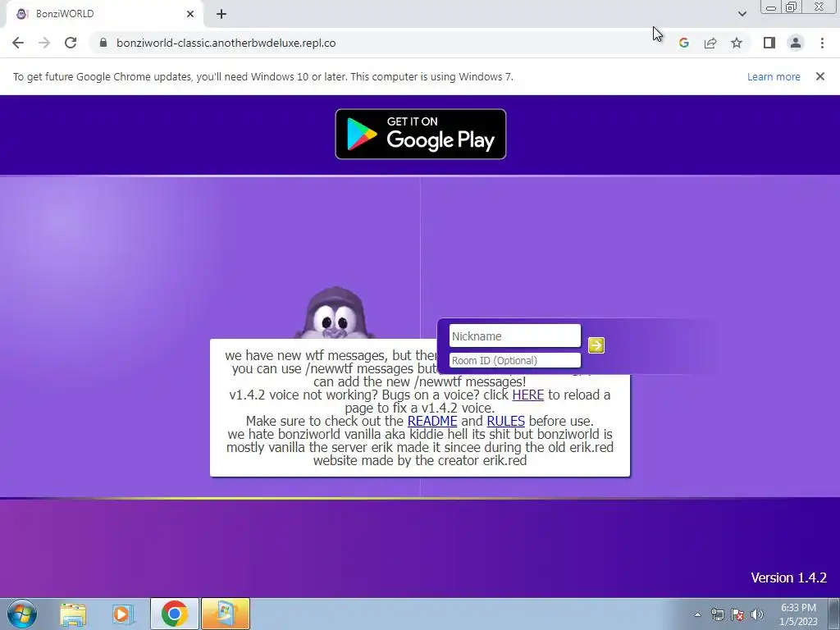Click the browser forward arrow
840x630 pixels.
[x=44, y=43]
